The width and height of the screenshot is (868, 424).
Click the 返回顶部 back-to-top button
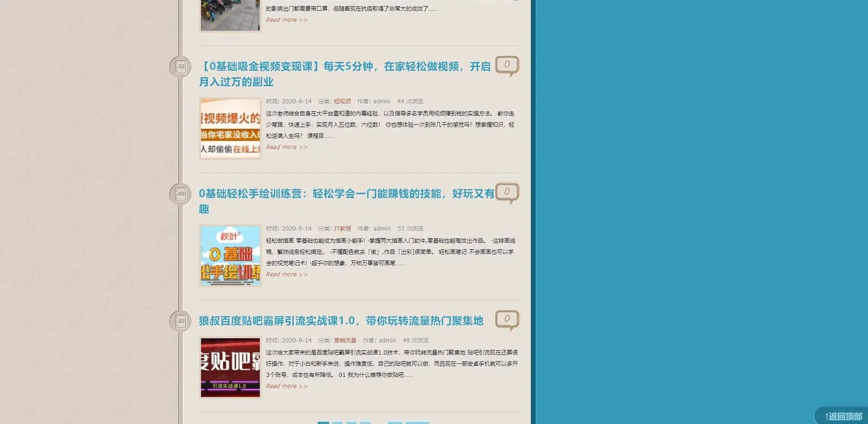(843, 416)
